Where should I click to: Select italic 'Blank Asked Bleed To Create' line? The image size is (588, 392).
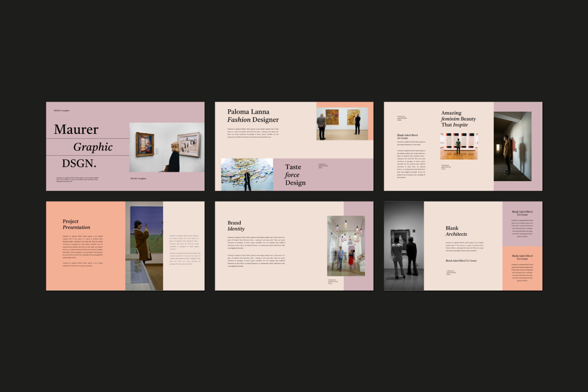tap(461, 260)
